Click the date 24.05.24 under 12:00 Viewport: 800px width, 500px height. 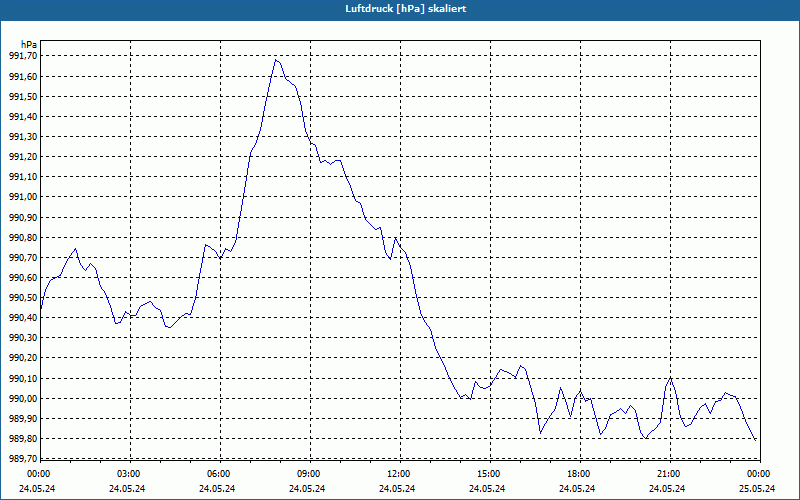click(x=397, y=489)
